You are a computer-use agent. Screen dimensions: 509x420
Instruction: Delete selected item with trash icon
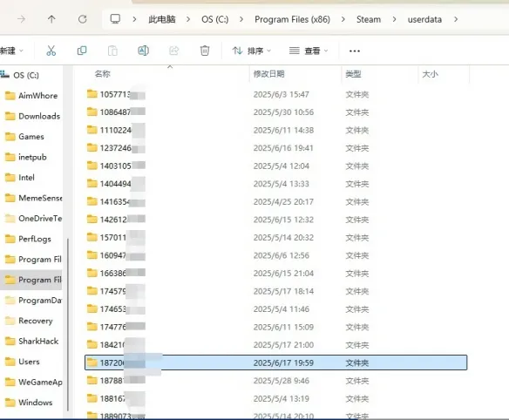pyautogui.click(x=205, y=51)
